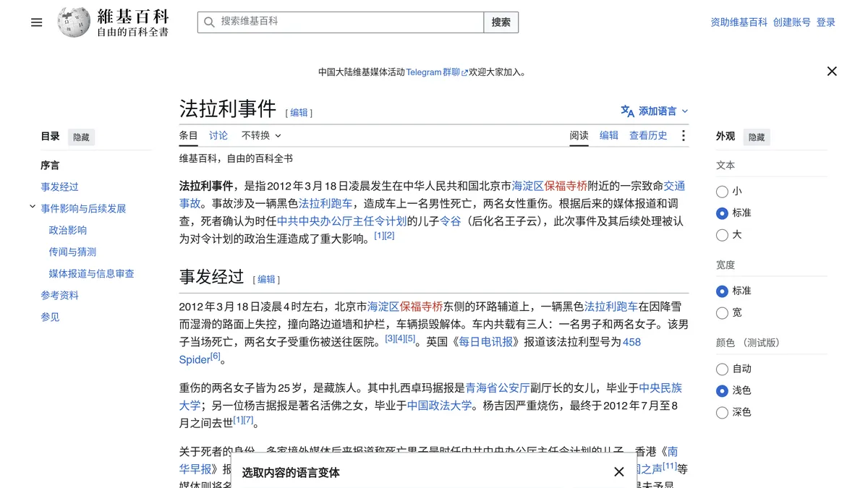Jump to 参见 in contents
Viewport: 868px width, 488px height.
click(50, 317)
